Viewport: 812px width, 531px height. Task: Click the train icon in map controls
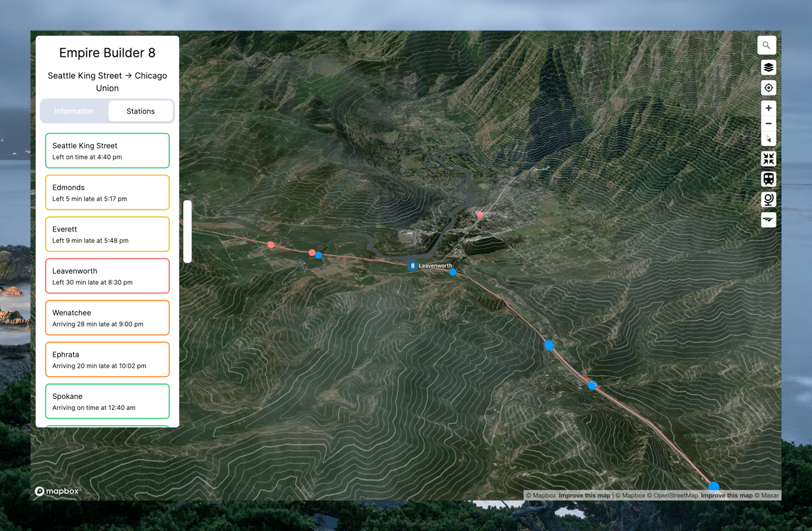click(x=768, y=179)
